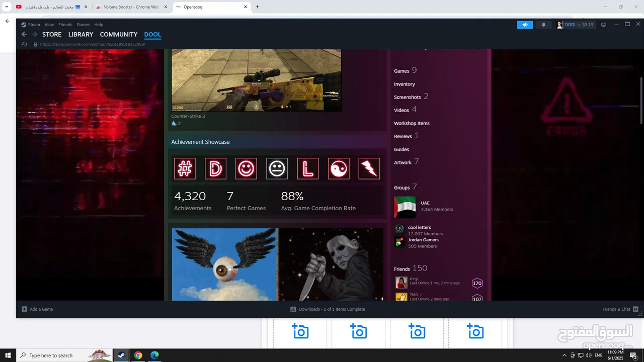Click Steam icon in Windows taskbar
Viewport: 644px width, 362px height.
point(121,355)
